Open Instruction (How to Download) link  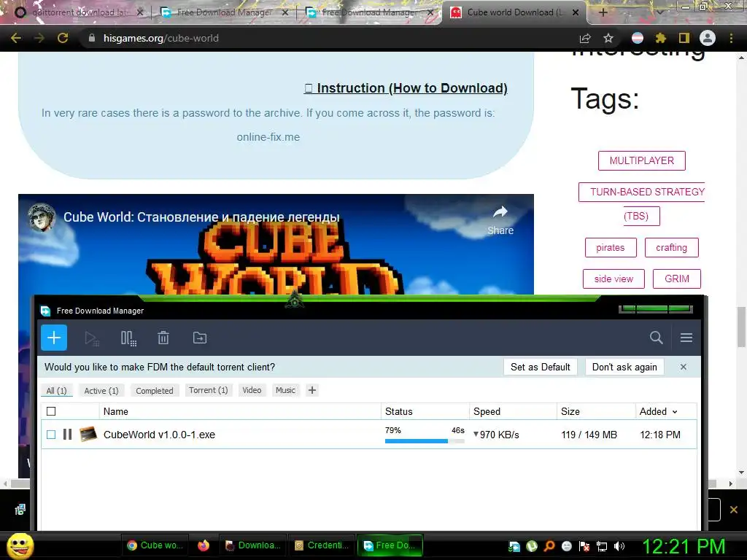[406, 88]
